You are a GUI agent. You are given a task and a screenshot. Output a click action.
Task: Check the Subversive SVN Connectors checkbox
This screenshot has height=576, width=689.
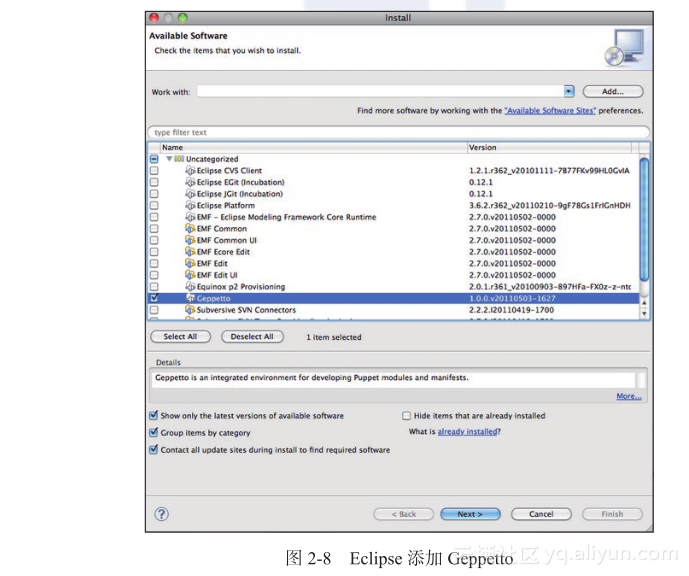point(154,310)
